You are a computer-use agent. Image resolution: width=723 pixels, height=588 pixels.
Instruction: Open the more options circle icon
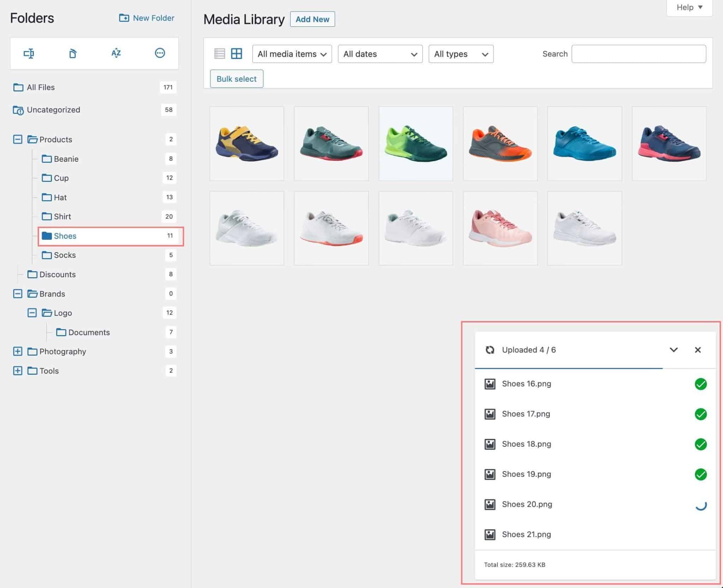160,53
